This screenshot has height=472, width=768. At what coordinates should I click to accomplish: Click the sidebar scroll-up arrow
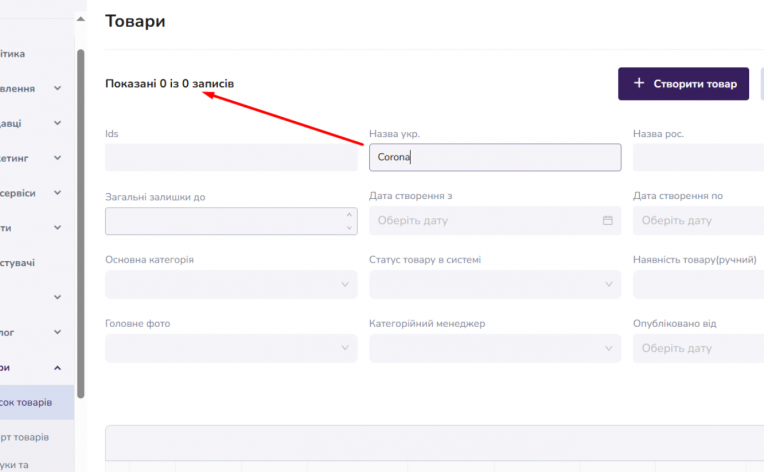click(81, 19)
